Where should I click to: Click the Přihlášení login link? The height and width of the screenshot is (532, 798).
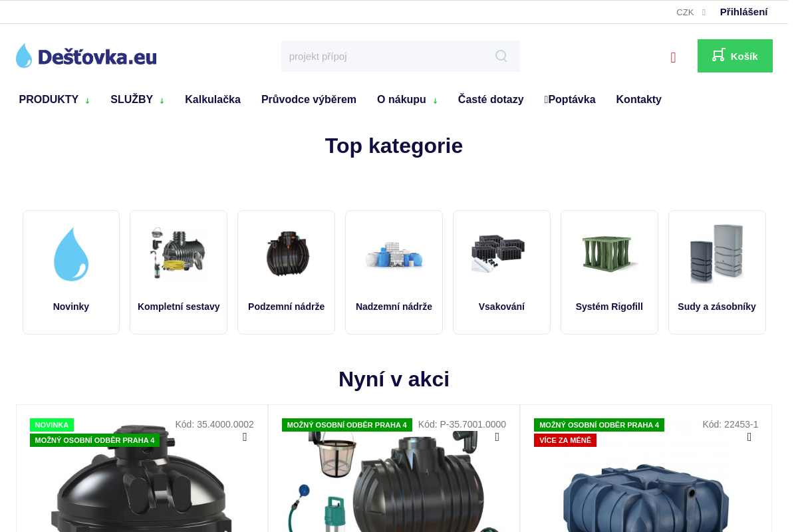(x=743, y=12)
